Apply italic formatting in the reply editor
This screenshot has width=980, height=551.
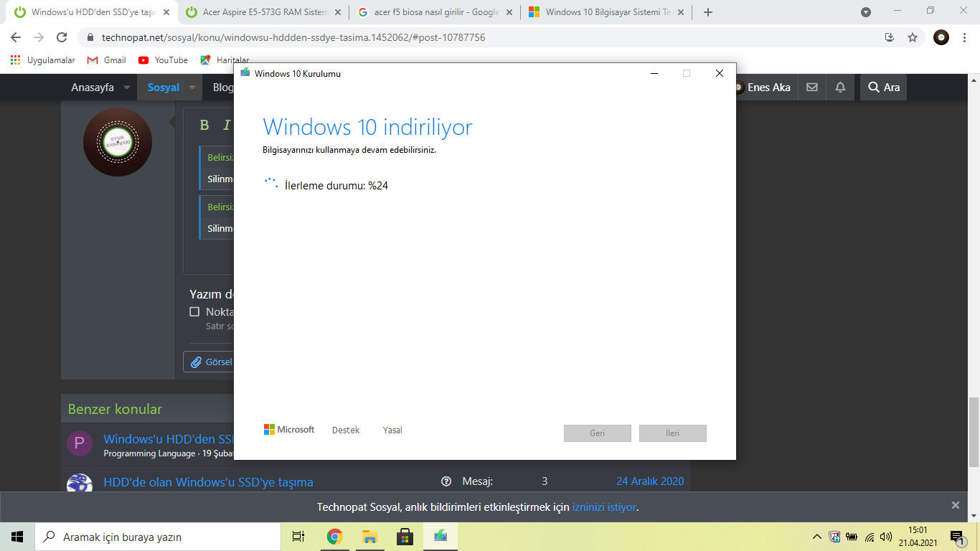click(227, 125)
